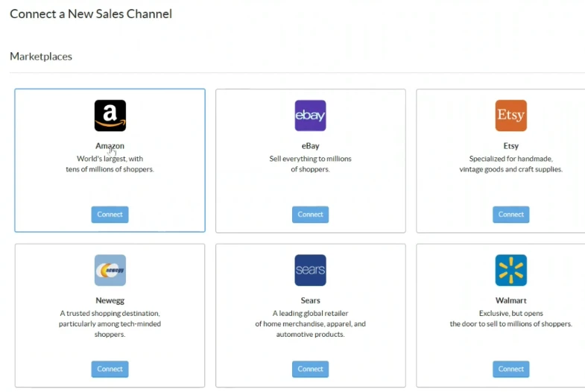Select the Amazon marketplace title
The width and height of the screenshot is (585, 392).
(x=110, y=146)
